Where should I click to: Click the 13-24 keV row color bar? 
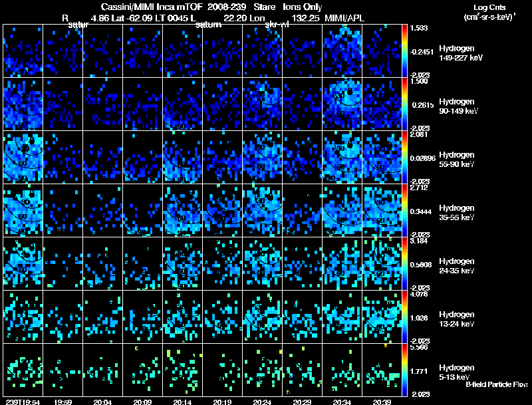404,317
